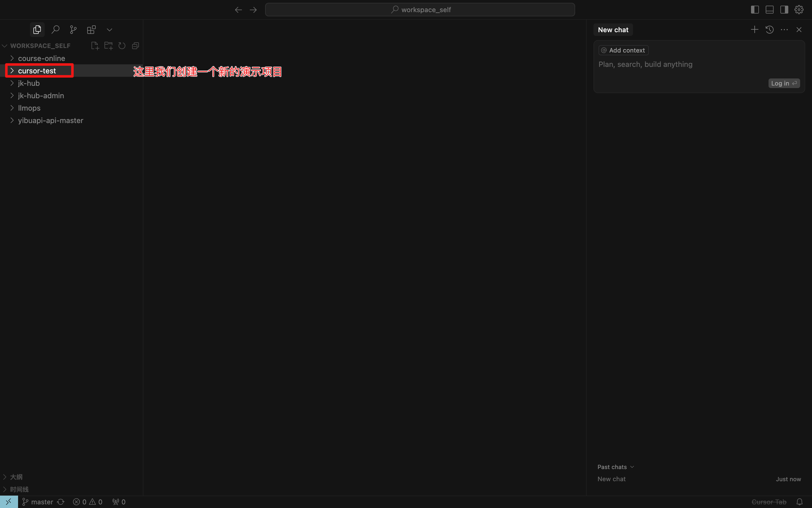Open the Search view icon
This screenshot has height=508, width=812.
pos(55,30)
